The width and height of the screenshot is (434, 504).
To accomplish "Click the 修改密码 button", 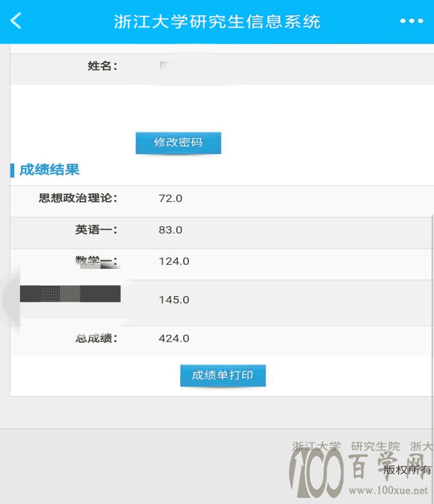I will point(178,143).
